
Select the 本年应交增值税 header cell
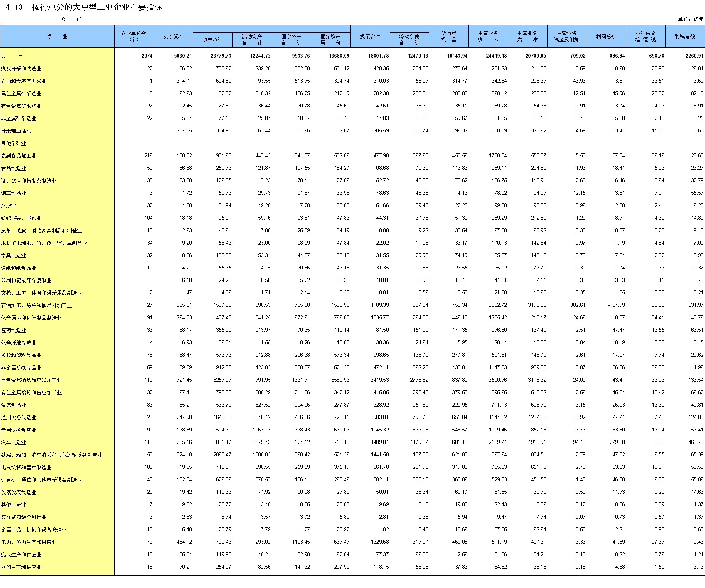click(x=645, y=36)
